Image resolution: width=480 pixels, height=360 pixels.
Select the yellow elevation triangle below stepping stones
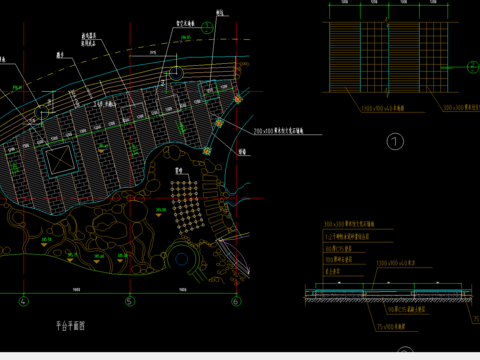click(x=159, y=215)
